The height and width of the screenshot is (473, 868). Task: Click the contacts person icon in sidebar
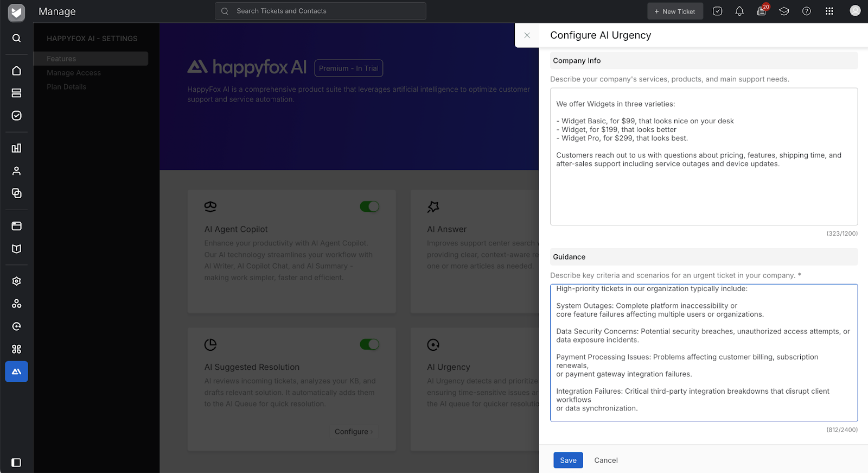pyautogui.click(x=17, y=171)
